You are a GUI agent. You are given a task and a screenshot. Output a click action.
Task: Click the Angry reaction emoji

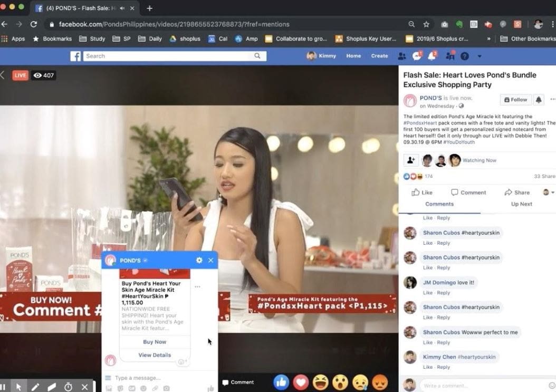pos(380,382)
